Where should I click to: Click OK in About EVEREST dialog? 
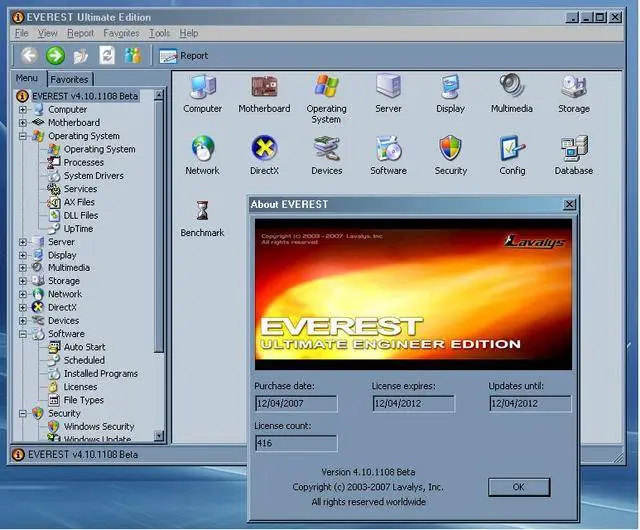coord(519,487)
